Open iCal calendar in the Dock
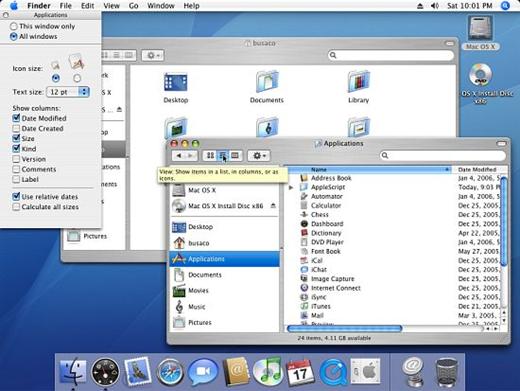This screenshot has height=391, width=520. click(300, 372)
